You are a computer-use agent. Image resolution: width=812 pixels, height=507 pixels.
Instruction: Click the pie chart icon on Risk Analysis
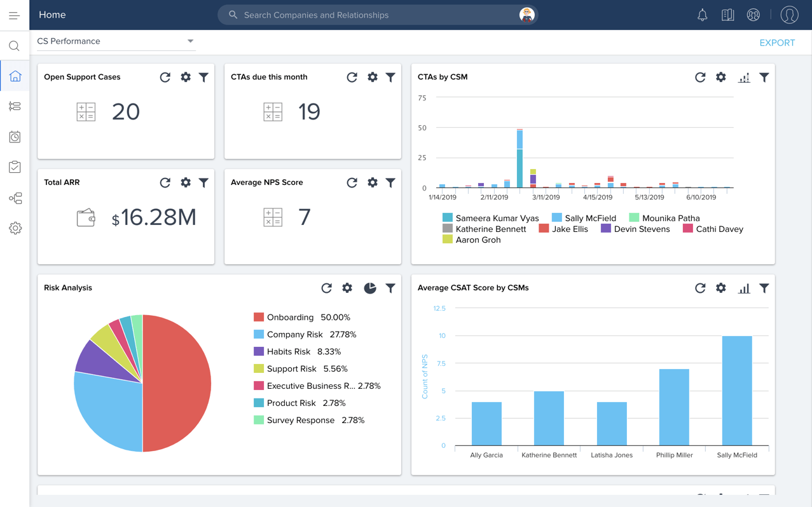coord(369,288)
